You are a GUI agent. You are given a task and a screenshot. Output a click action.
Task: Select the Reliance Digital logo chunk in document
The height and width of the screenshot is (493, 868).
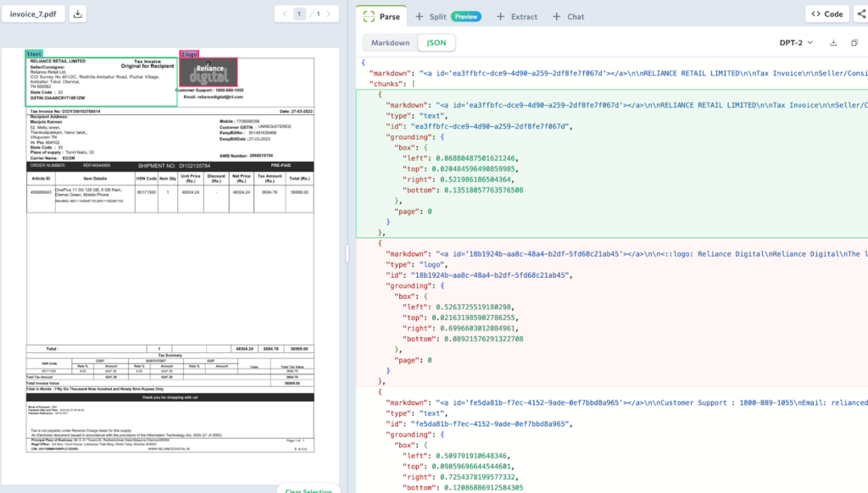click(x=208, y=71)
